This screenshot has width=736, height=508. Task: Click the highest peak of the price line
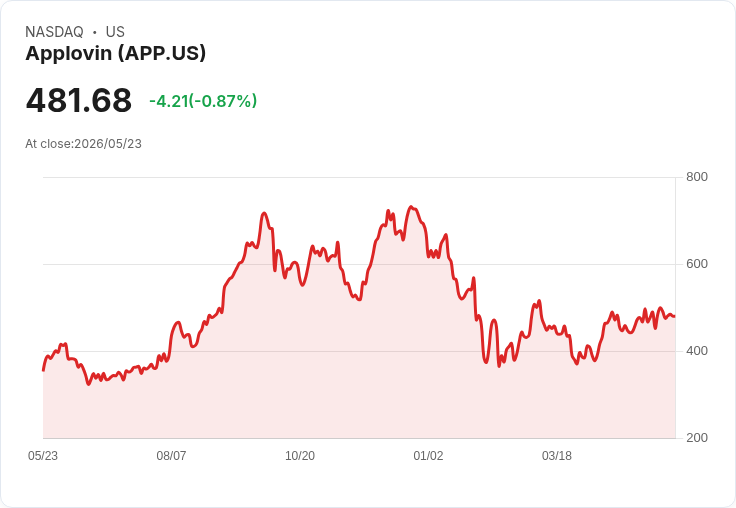[411, 207]
